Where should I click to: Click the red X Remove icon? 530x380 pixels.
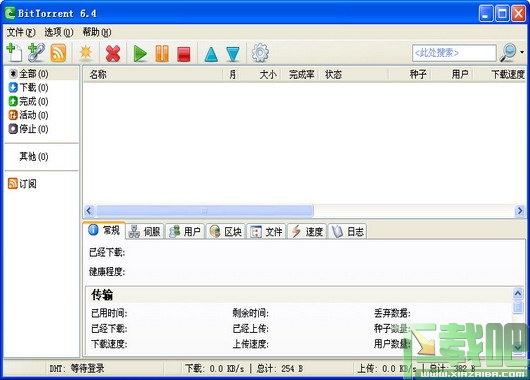pyautogui.click(x=113, y=53)
